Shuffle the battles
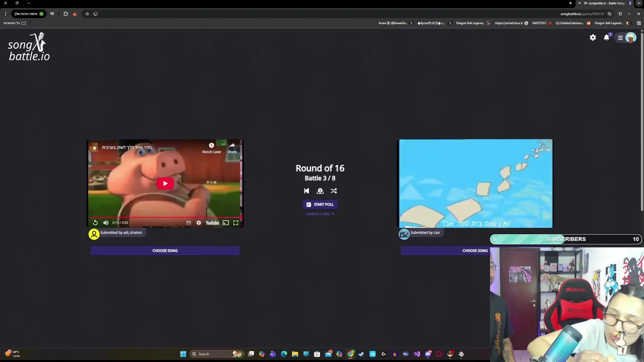 pos(334,191)
